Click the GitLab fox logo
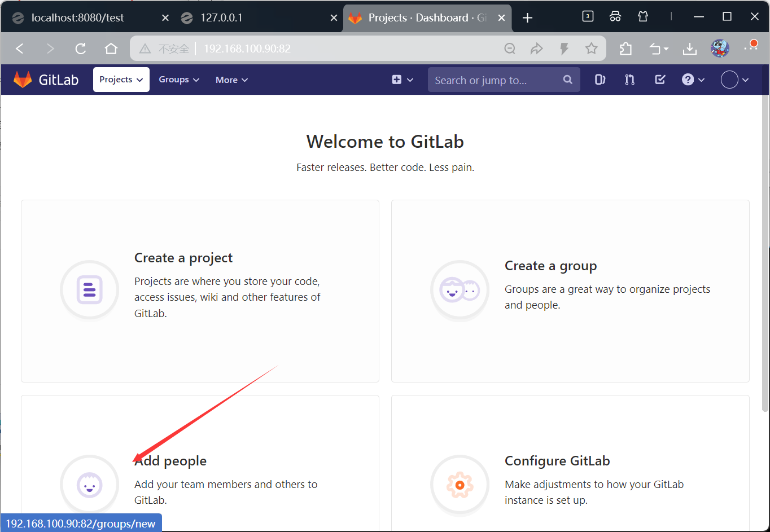The height and width of the screenshot is (532, 770). click(23, 80)
